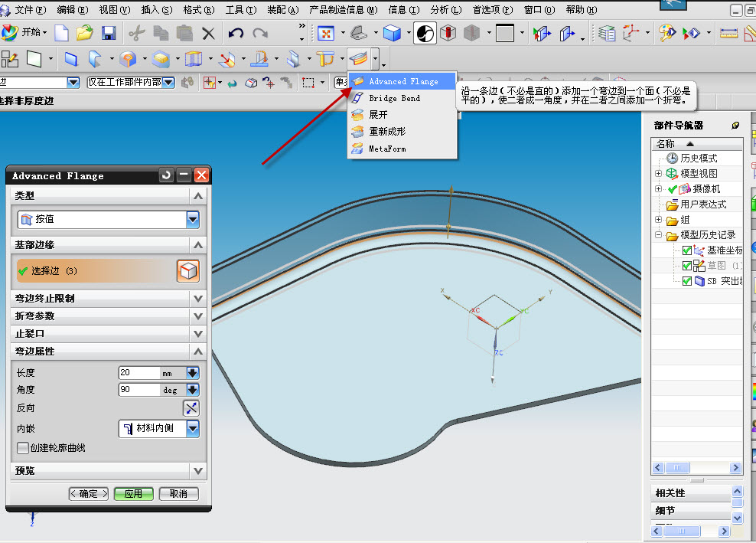Click the Part Navigator horizontal scrollbar
756x543 pixels.
tap(696, 467)
